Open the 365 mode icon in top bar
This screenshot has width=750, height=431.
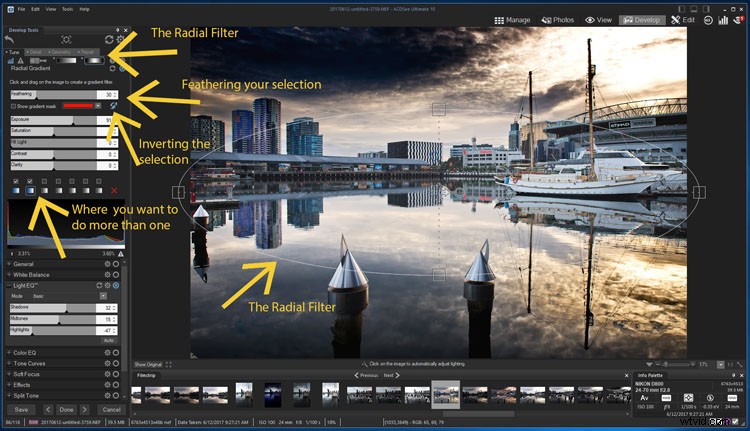pyautogui.click(x=708, y=20)
